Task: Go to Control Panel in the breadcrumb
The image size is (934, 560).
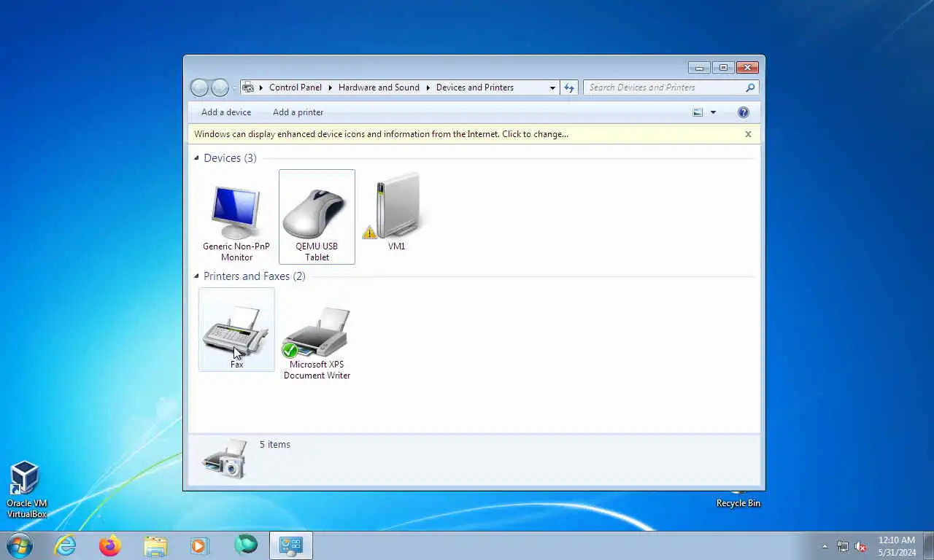Action: point(296,87)
